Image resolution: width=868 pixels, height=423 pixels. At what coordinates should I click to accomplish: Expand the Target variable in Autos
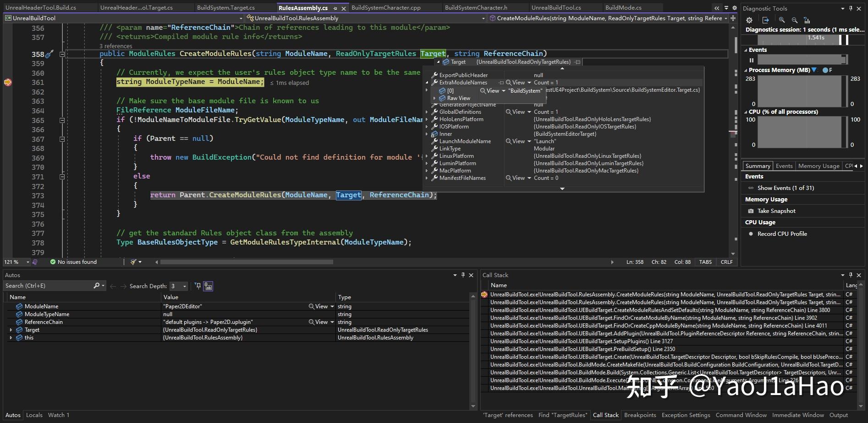(x=11, y=330)
